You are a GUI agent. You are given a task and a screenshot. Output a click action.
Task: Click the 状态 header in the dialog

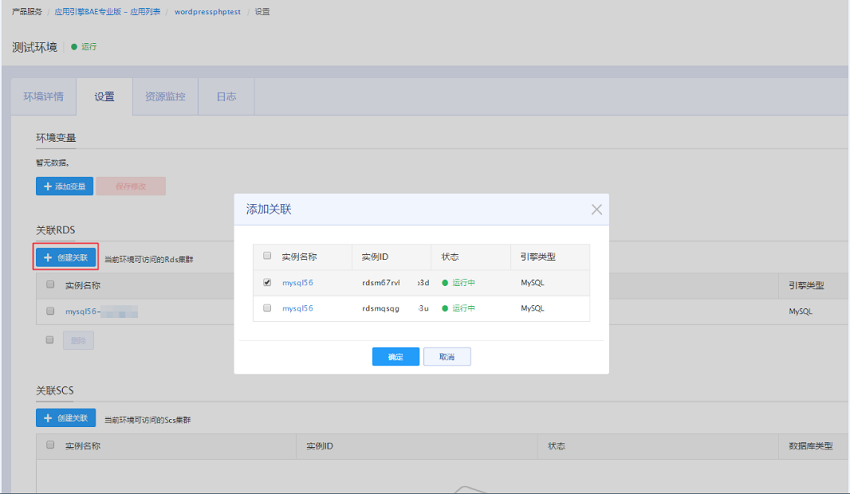[450, 256]
